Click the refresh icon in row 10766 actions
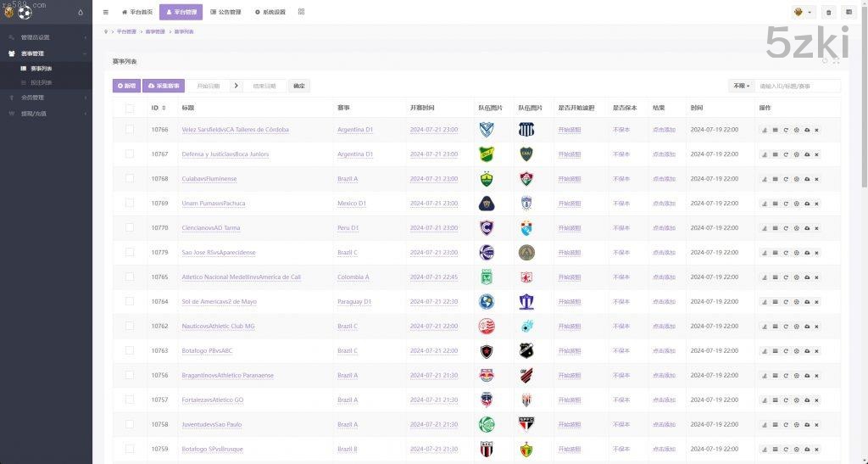Viewport: 868px width, 464px height. coord(786,130)
